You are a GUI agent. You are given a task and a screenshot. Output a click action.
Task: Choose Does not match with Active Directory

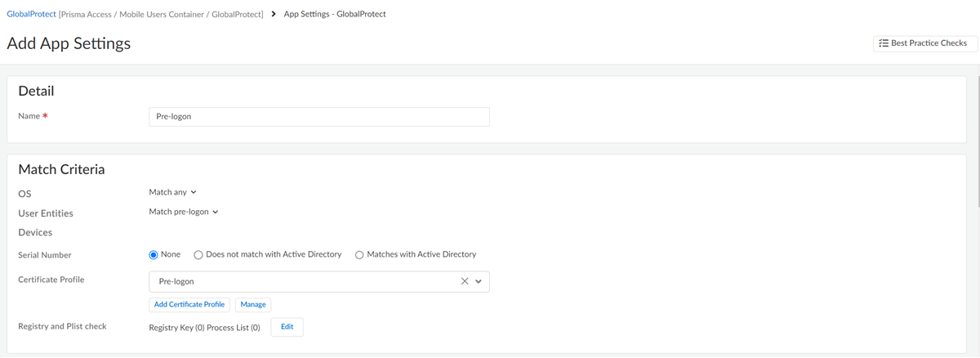198,255
